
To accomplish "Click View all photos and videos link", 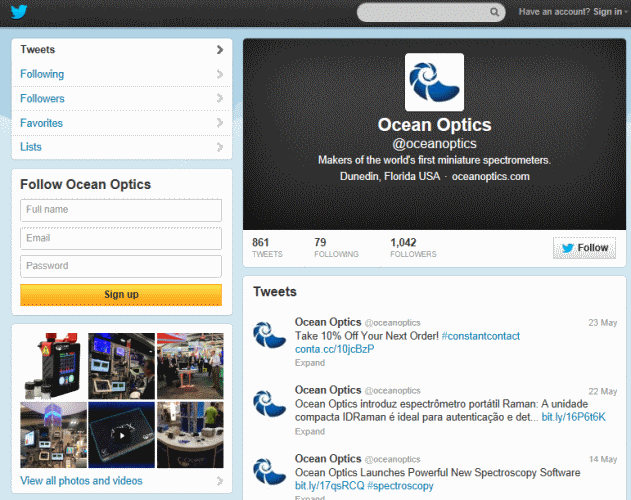I will click(x=81, y=481).
